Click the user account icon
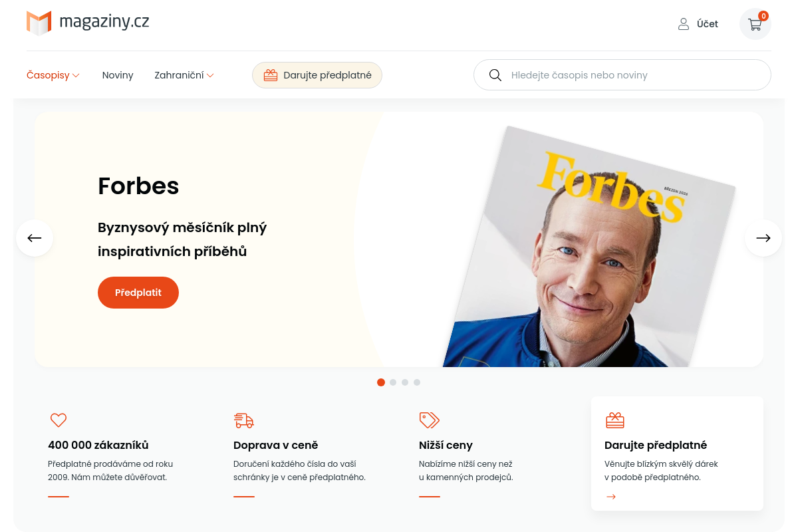The height and width of the screenshot is (532, 798). pyautogui.click(x=683, y=24)
